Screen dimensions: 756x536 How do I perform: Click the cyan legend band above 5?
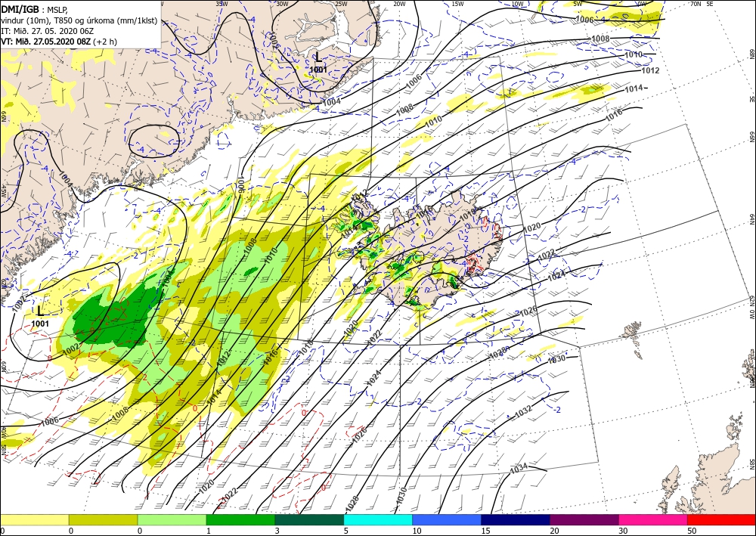click(x=378, y=519)
